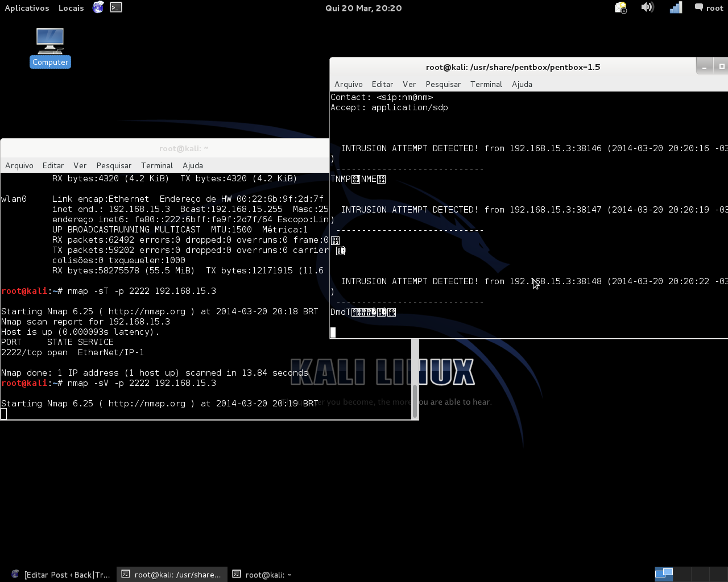Switch to root@kali: ~ taskbar item

click(262, 575)
